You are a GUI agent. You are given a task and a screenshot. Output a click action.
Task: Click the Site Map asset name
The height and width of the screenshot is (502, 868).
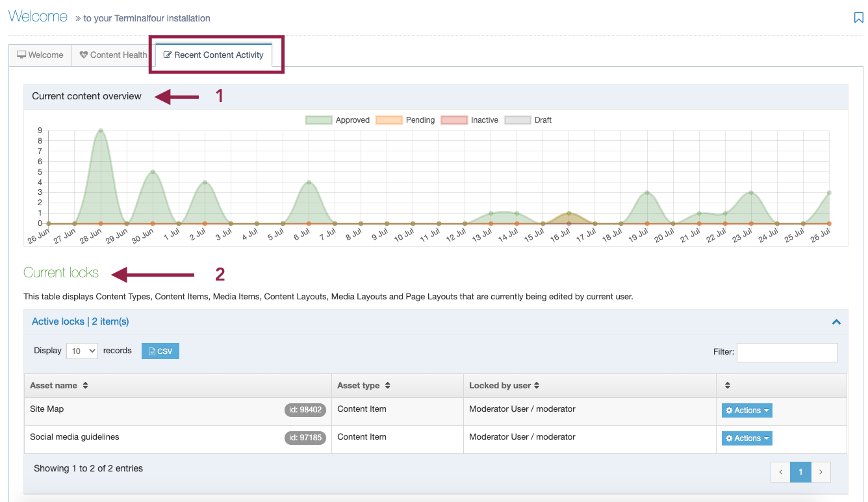(47, 409)
